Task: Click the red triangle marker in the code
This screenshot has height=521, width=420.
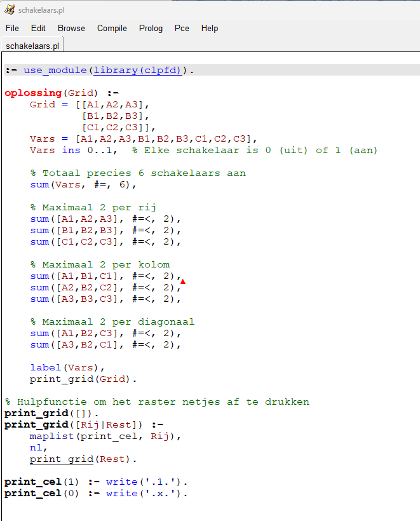Action: (x=183, y=281)
